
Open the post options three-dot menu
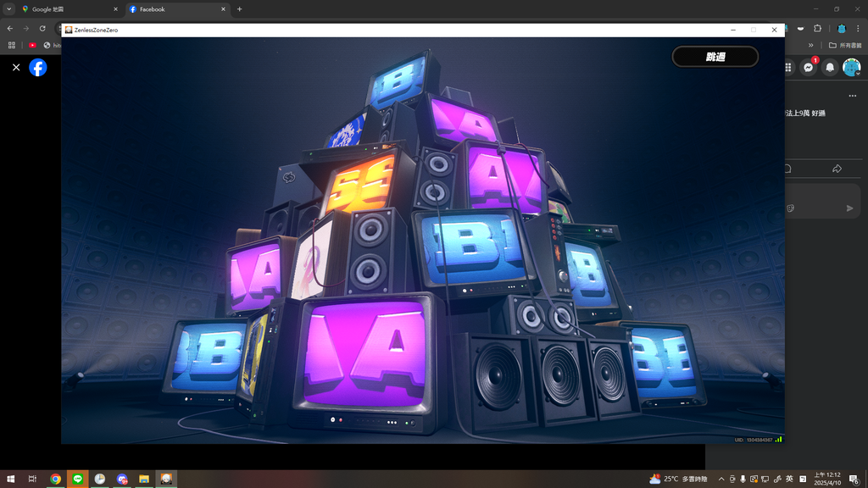point(853,97)
